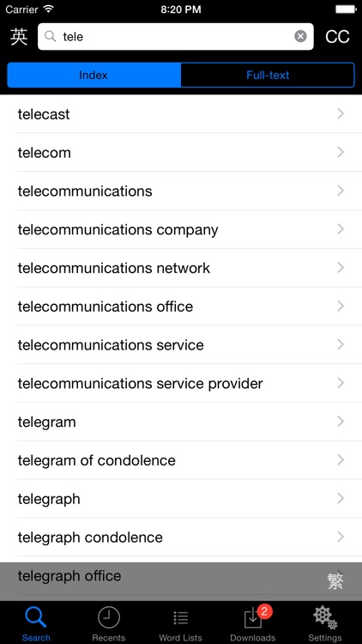Open the Settings gear tab
This screenshot has height=644, width=362.
tap(325, 623)
